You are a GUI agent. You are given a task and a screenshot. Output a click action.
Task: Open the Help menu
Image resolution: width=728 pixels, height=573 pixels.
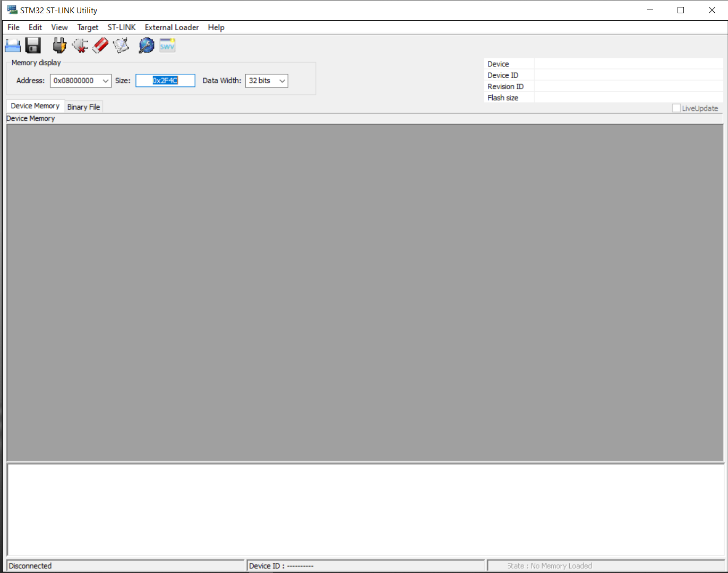coord(216,28)
